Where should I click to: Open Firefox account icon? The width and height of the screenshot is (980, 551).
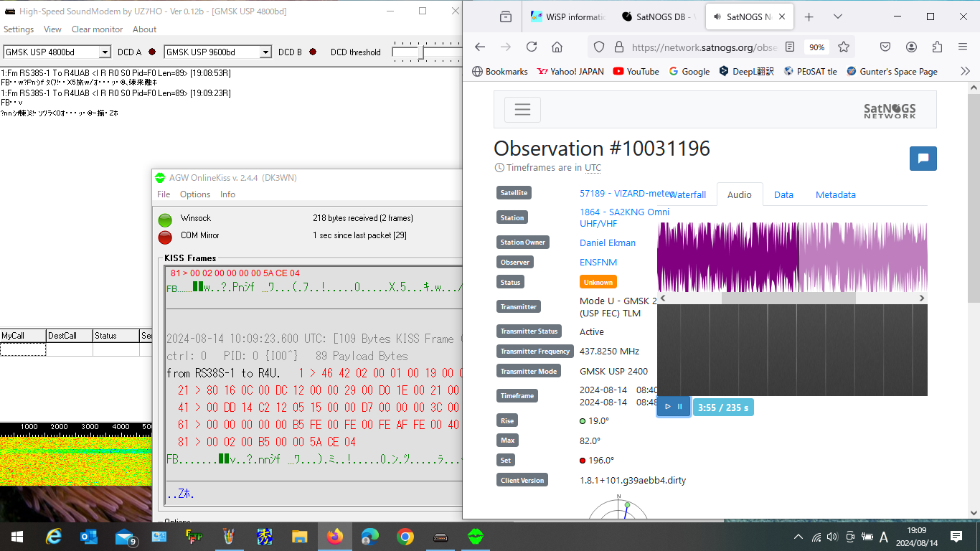point(911,47)
